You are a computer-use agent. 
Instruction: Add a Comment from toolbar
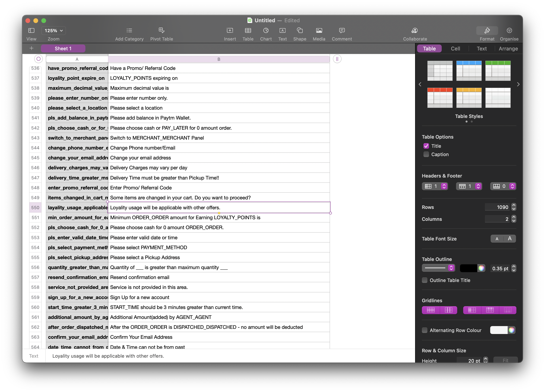click(x=342, y=31)
